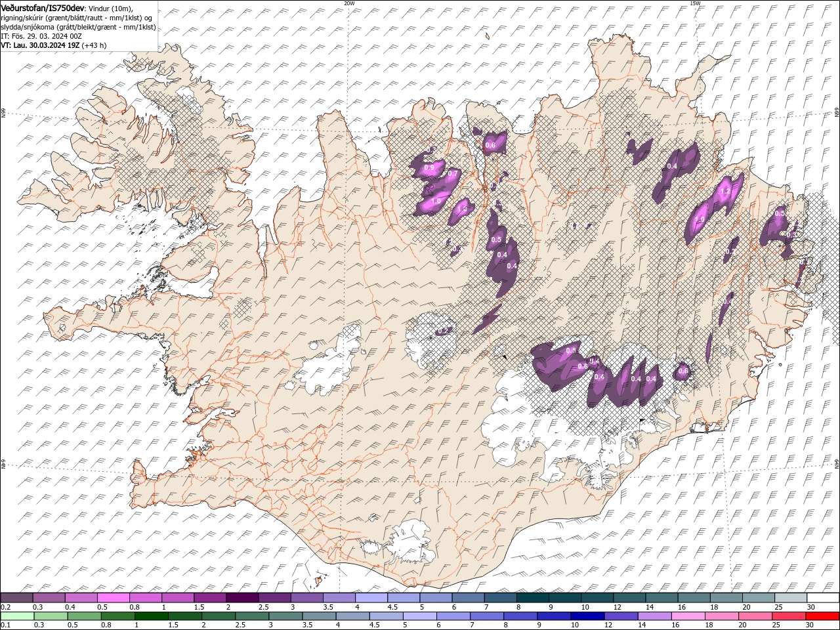The width and height of the screenshot is (840, 630).
Task: Click the 'VT: Lau. 30.03.2024 19Z' valid time
Action: point(40,45)
